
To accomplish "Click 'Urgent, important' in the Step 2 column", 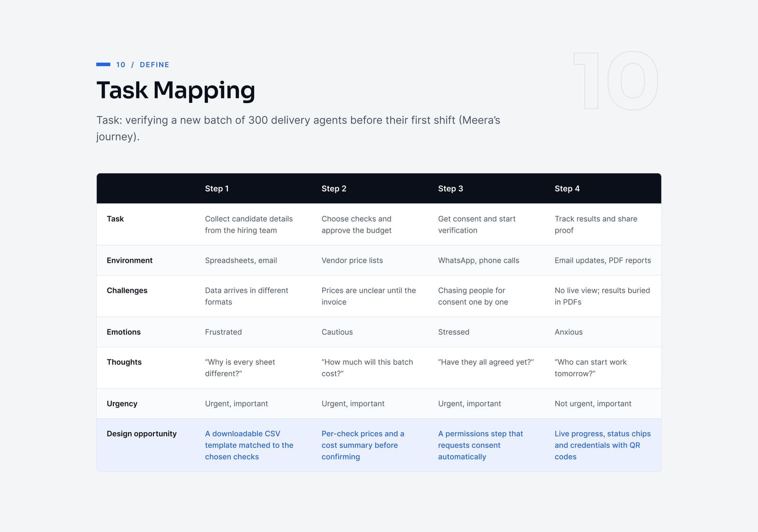I will (x=353, y=404).
